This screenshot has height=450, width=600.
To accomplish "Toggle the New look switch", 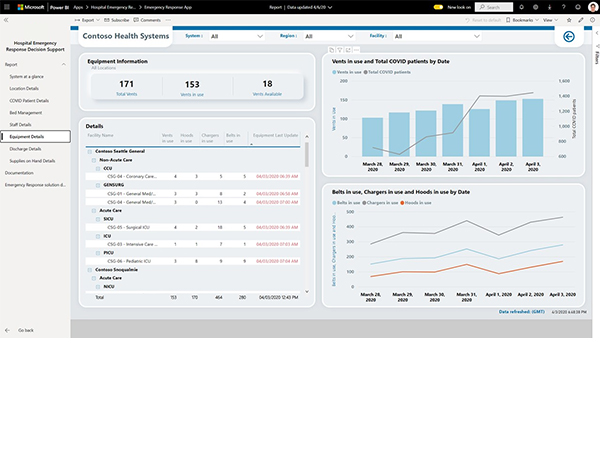I will 438,7.
